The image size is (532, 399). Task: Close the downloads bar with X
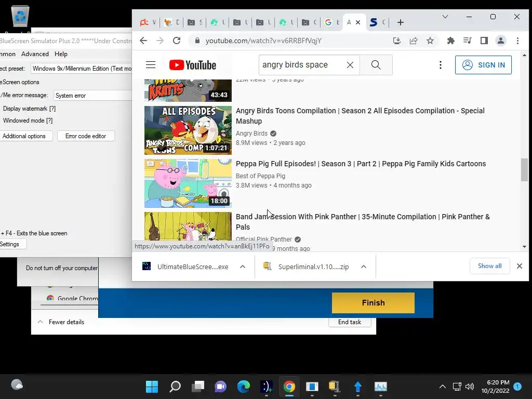tap(520, 266)
